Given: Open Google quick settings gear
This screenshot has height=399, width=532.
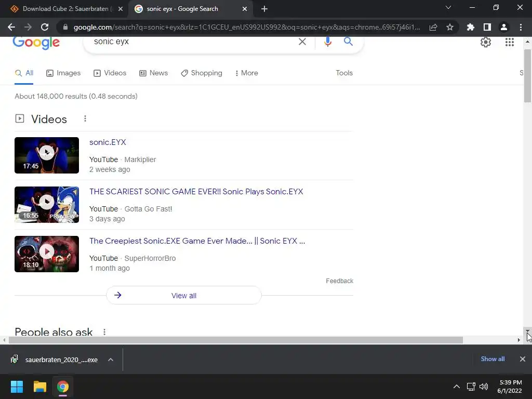Looking at the screenshot, I should coord(486,42).
